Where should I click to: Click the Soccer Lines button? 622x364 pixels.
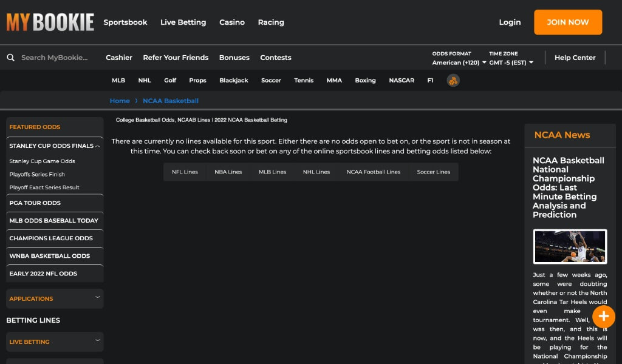click(434, 172)
